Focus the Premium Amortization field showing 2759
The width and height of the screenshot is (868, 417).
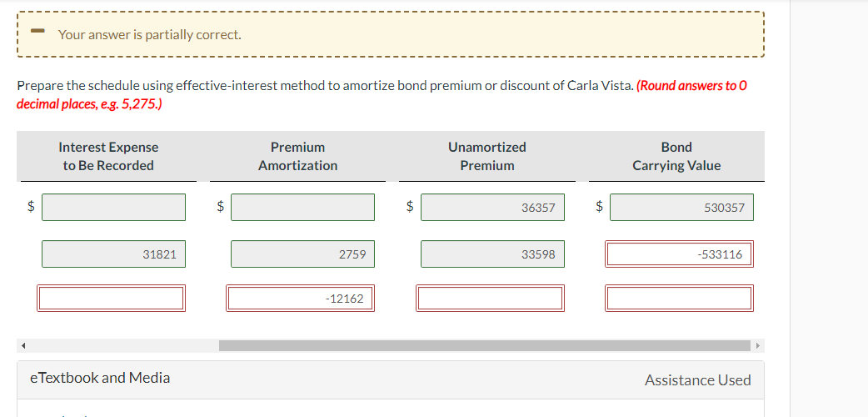click(x=302, y=254)
